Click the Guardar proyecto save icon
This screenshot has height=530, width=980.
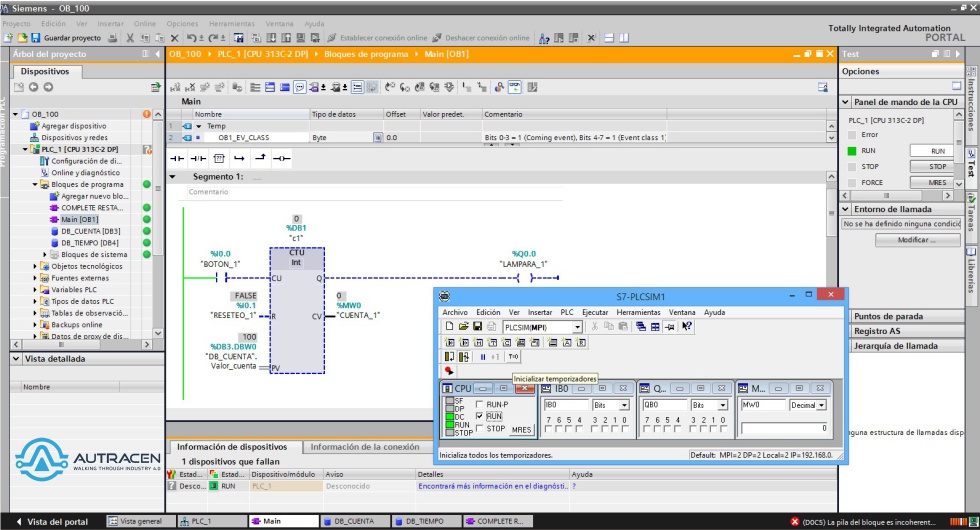tap(36, 38)
